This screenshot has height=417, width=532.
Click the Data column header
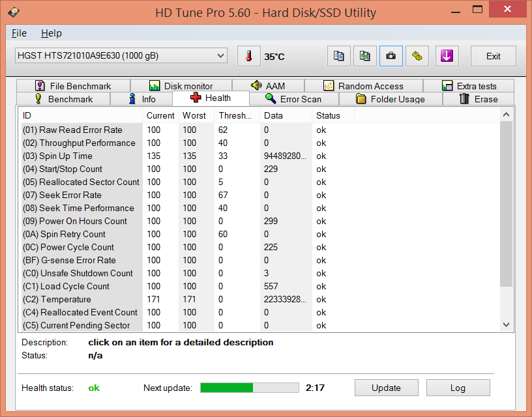click(x=286, y=115)
